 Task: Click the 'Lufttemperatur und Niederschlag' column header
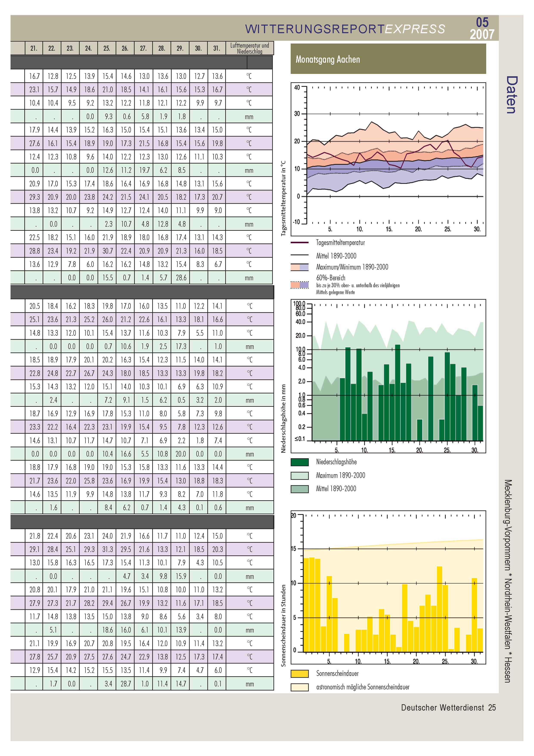tap(249, 48)
